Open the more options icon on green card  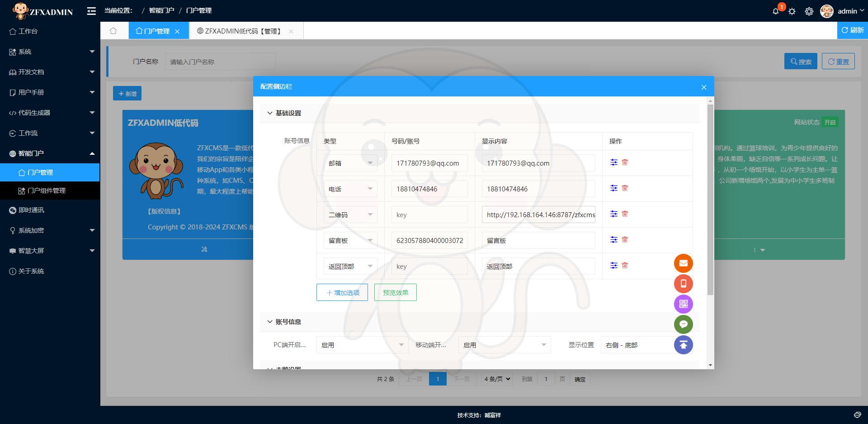point(759,250)
